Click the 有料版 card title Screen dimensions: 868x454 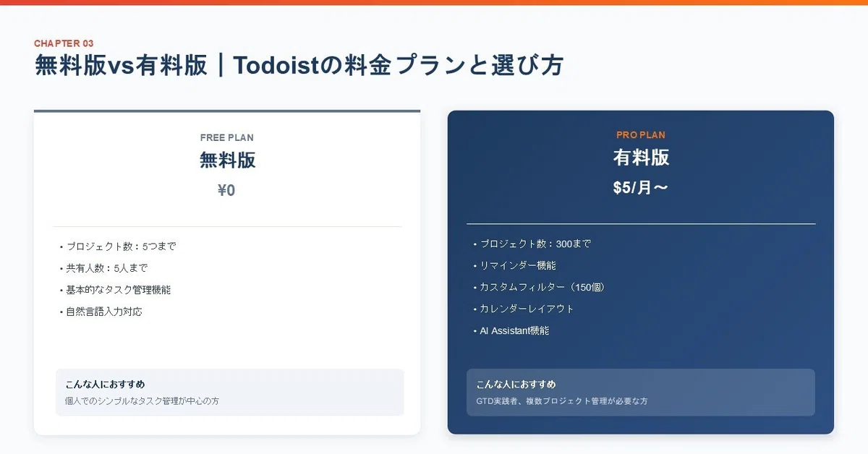coord(641,157)
